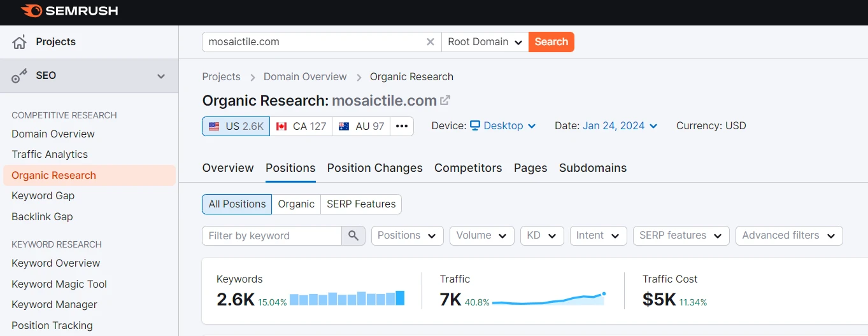Click the 15.04% keywords change
The height and width of the screenshot is (336, 868).
tap(273, 302)
